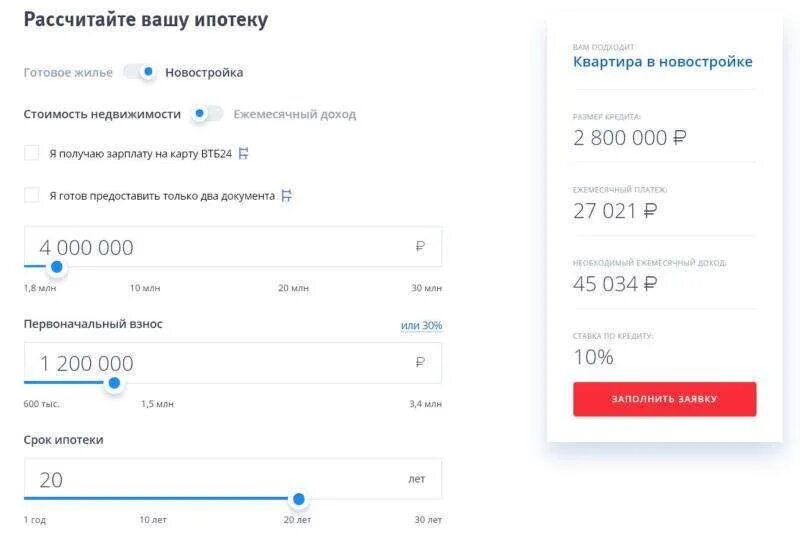Screen dimensions: 800x539
Task: Click info icon beside two documents option
Action: [x=286, y=196]
